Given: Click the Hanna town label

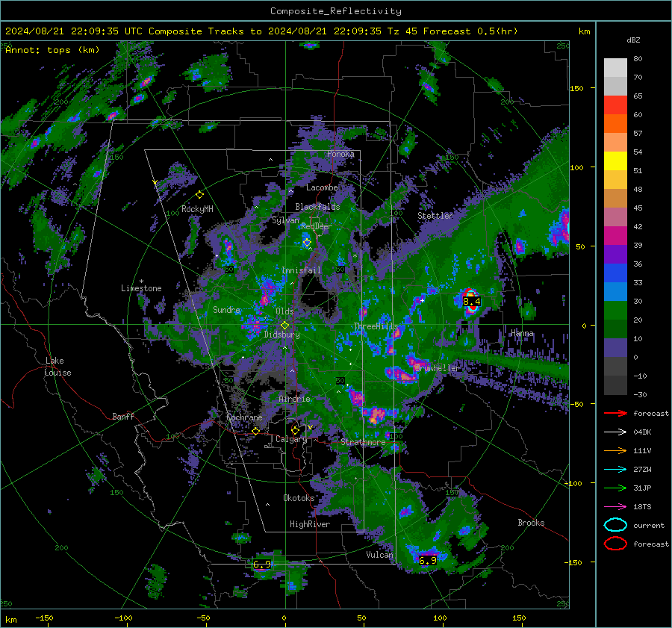Looking at the screenshot, I should tap(522, 333).
